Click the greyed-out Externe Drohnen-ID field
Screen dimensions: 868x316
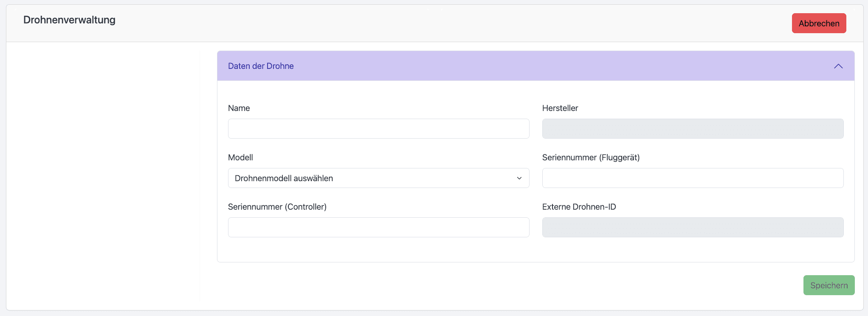(x=693, y=228)
